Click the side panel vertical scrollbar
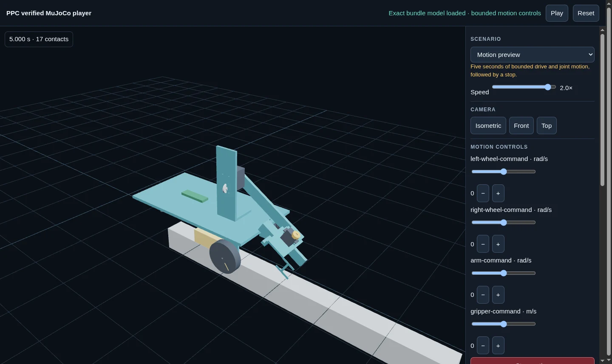 pyautogui.click(x=602, y=110)
